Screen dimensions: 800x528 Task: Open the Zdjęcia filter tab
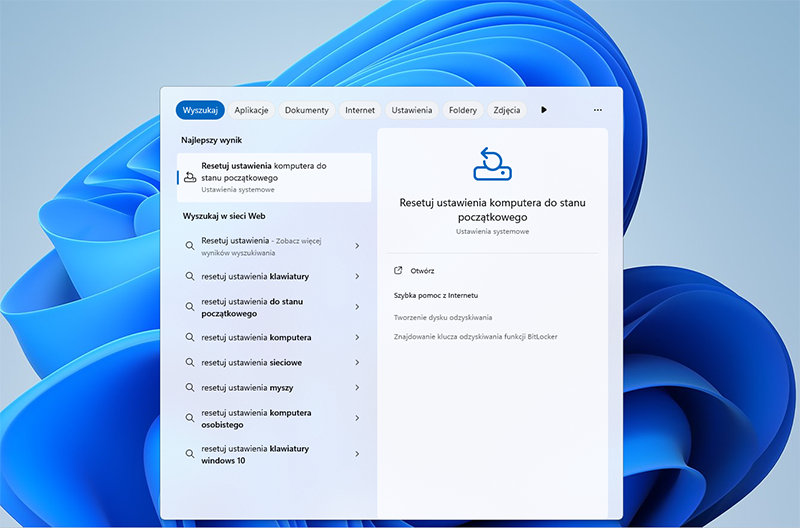507,110
